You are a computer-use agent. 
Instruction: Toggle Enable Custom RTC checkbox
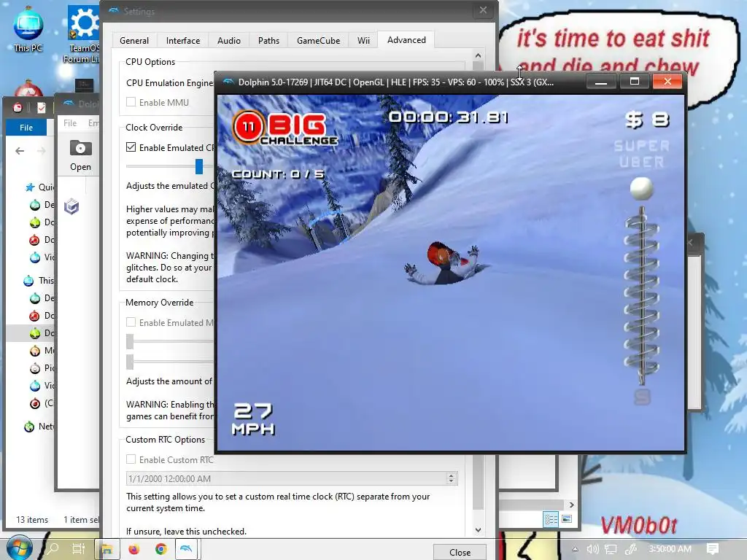tap(131, 459)
